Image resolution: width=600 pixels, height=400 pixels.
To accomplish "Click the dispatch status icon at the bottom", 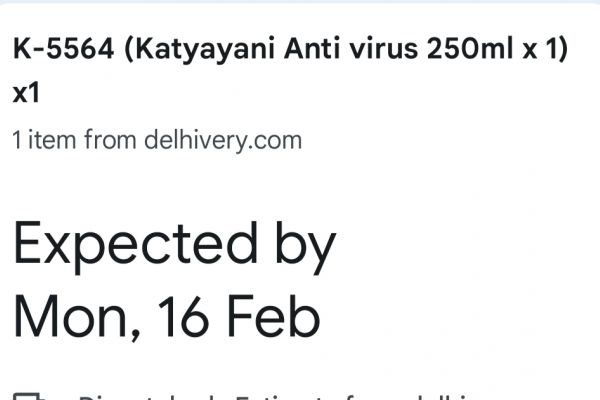I will [x=28, y=395].
